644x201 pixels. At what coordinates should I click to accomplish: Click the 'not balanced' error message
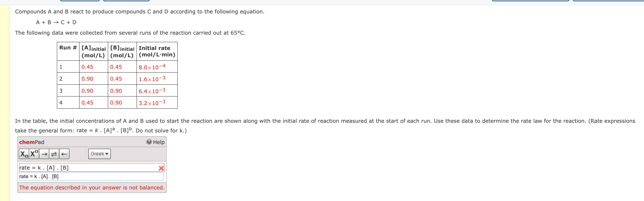[92, 188]
